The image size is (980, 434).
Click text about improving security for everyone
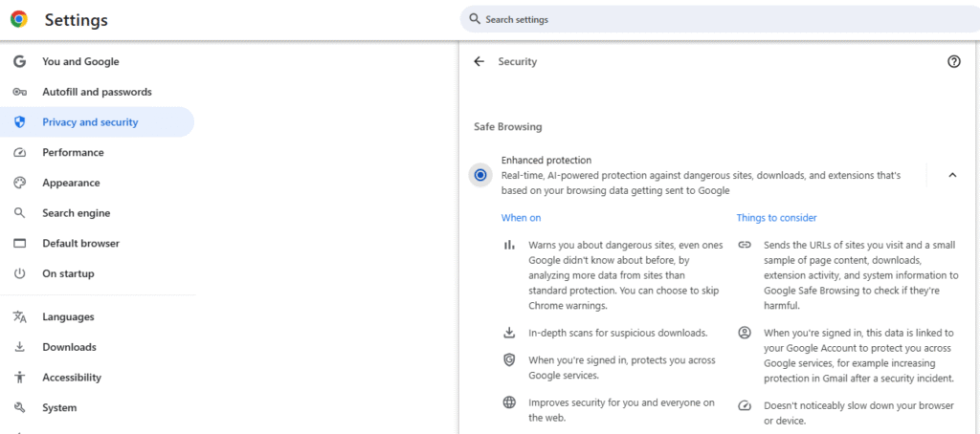click(621, 410)
